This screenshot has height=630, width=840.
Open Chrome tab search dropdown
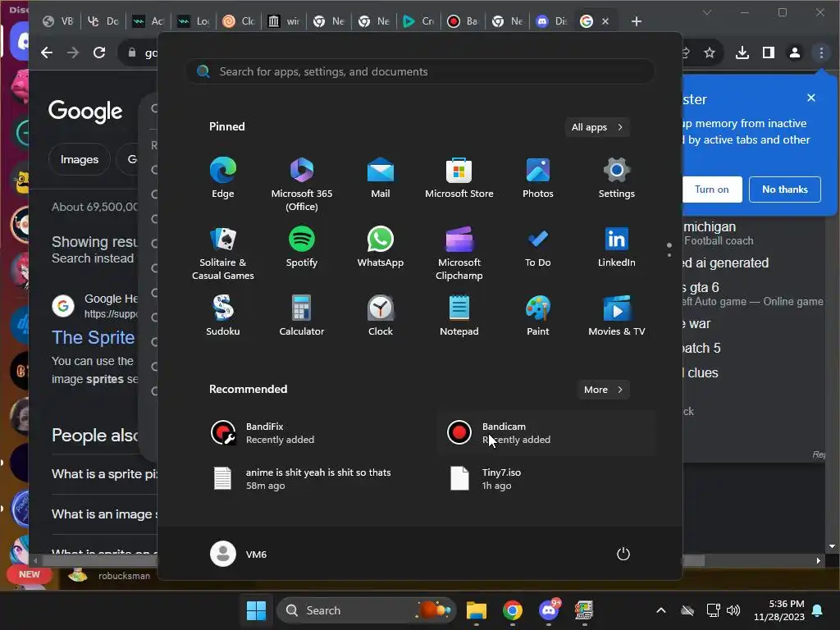[x=707, y=12]
